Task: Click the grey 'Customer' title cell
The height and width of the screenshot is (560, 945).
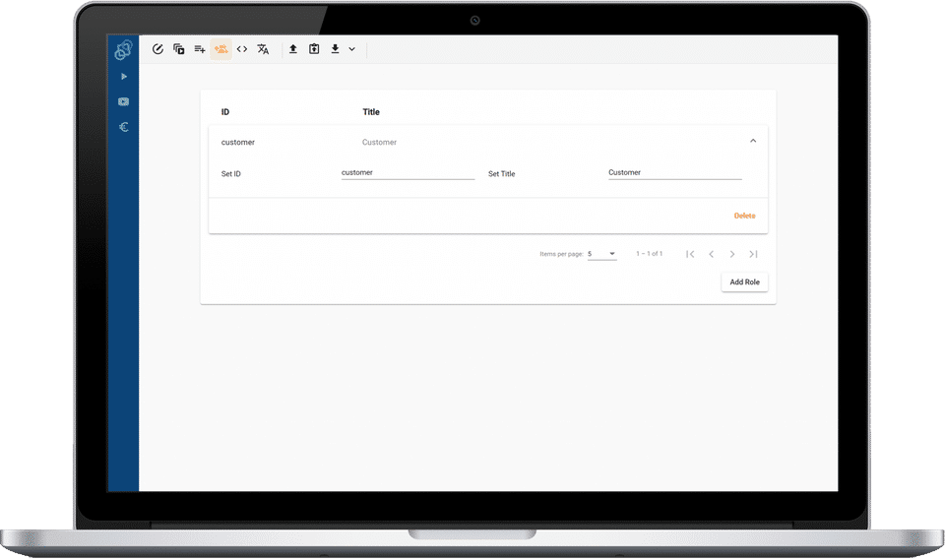Action: (379, 143)
